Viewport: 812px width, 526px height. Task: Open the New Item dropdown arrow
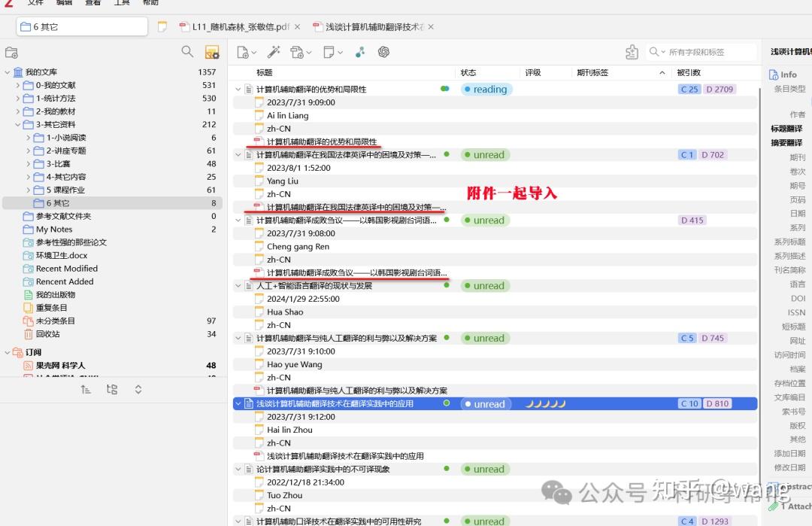coord(254,52)
